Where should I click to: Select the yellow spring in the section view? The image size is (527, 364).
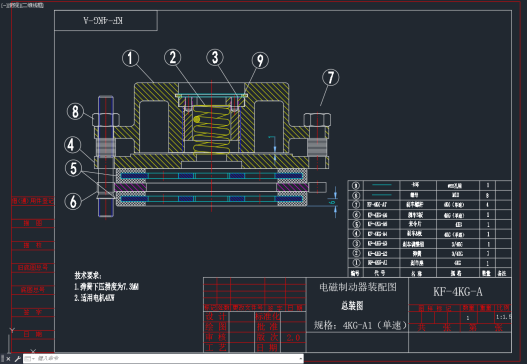click(x=212, y=129)
